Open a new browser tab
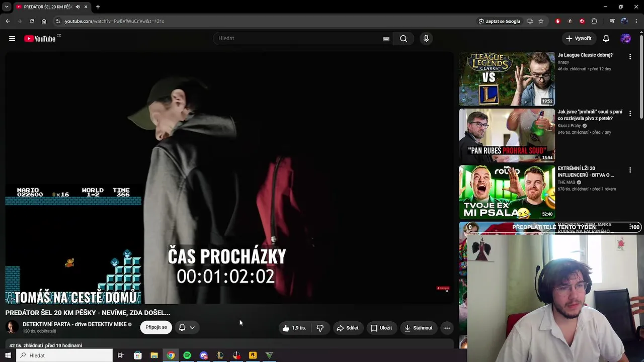Image resolution: width=644 pixels, height=362 pixels. coord(98,7)
